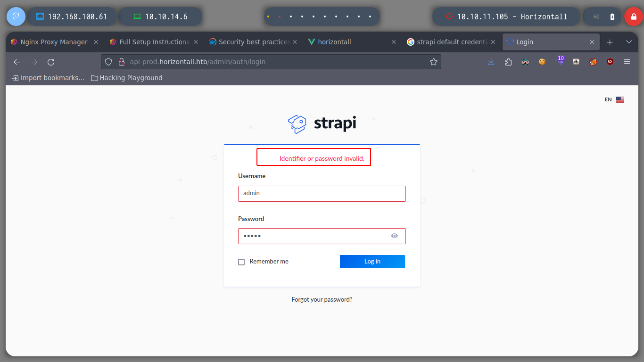The width and height of the screenshot is (644, 362).
Task: Switch to the Security best practices tab
Action: pos(253,42)
